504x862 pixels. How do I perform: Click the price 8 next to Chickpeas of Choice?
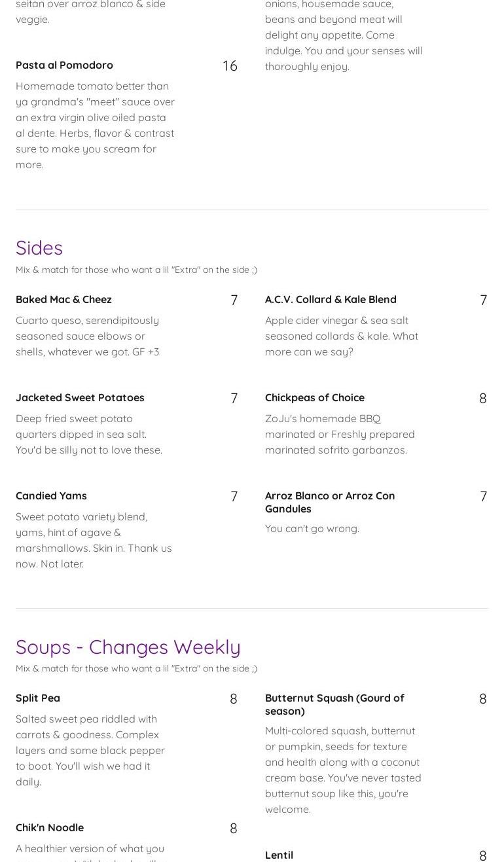coord(482,398)
